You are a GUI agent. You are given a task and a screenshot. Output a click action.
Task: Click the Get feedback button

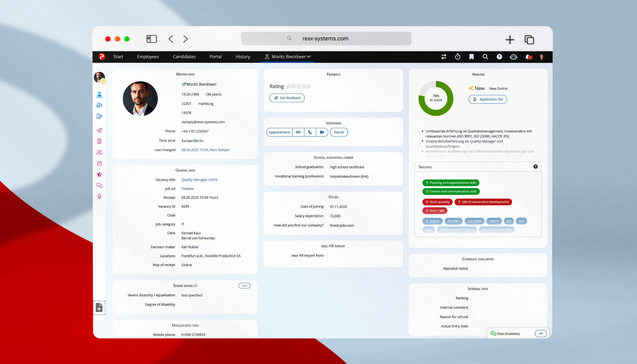click(287, 98)
